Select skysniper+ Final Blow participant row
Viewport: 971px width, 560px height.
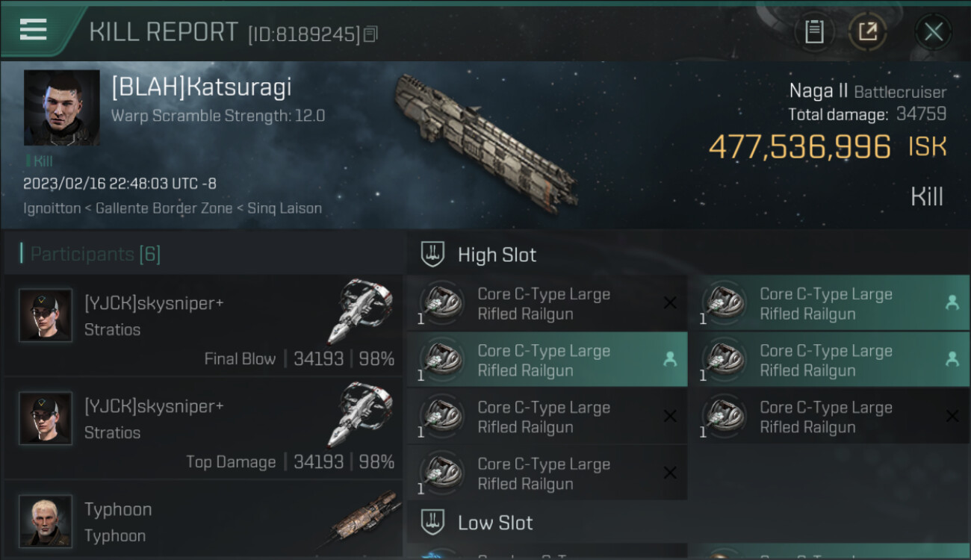point(203,326)
